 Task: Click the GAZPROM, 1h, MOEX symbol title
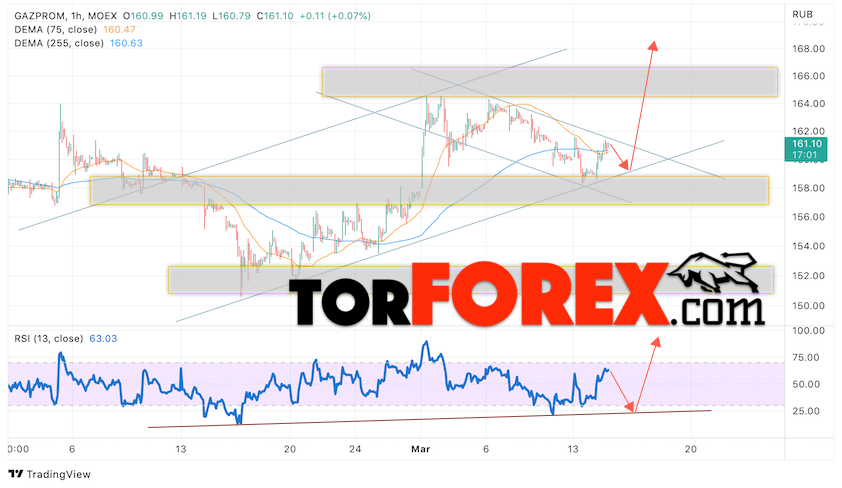[66, 16]
